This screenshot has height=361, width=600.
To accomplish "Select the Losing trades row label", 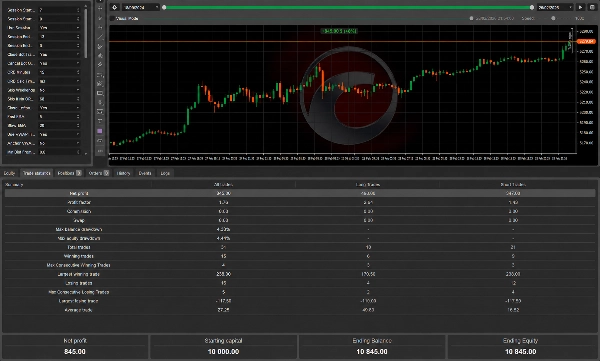I will (79, 283).
